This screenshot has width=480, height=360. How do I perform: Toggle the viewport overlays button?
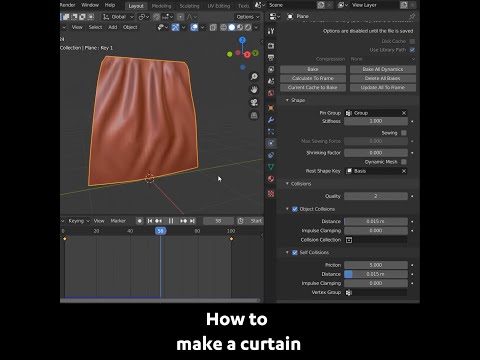(194, 27)
